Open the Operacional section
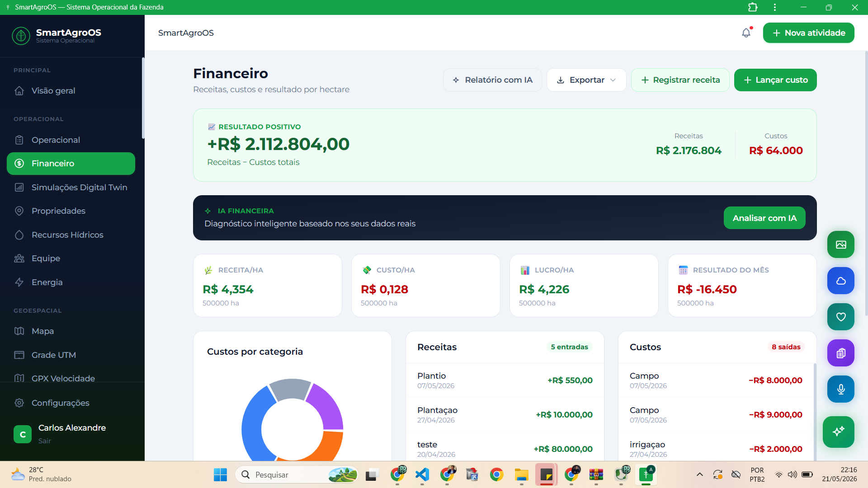868x488 pixels. pos(71,140)
